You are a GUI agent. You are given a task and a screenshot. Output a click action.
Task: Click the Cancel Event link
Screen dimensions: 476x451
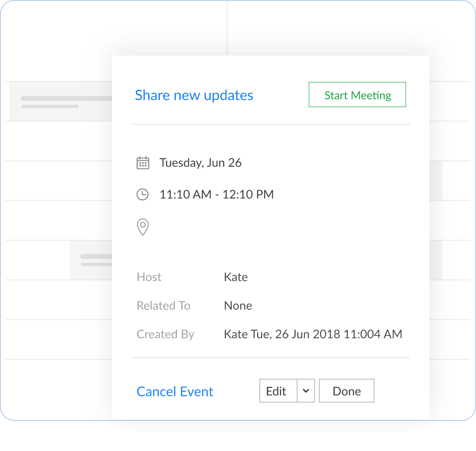click(x=175, y=391)
